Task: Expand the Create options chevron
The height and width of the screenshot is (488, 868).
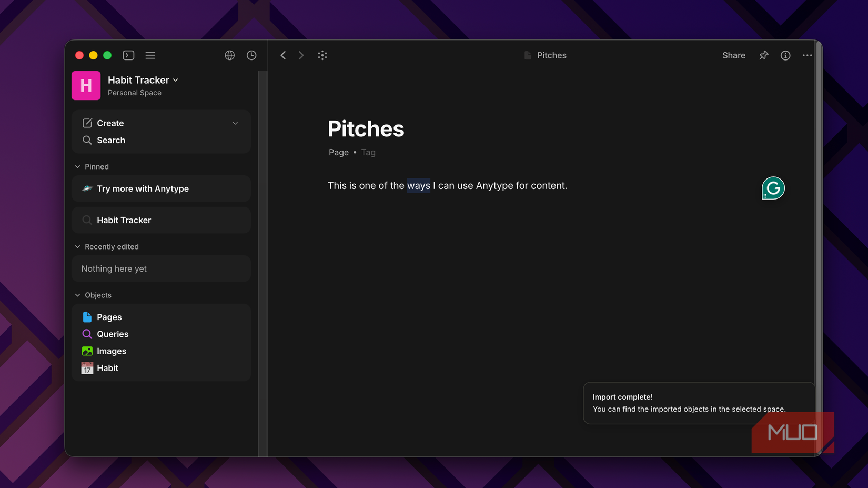Action: [x=235, y=123]
